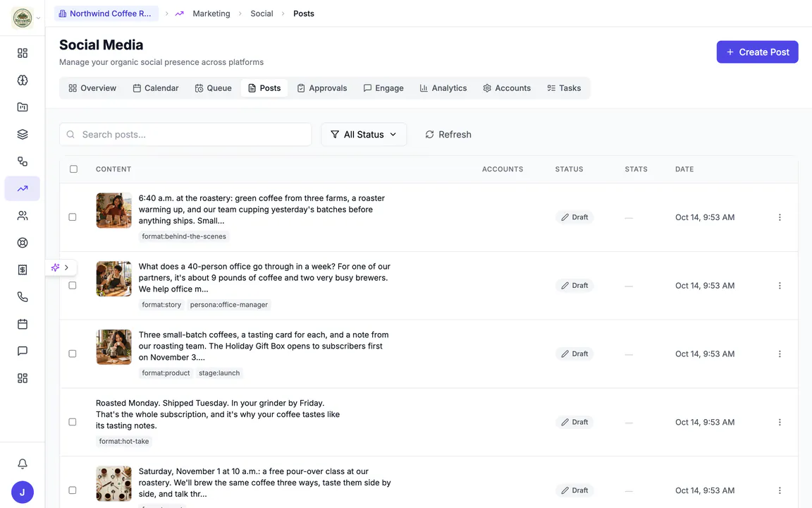
Task: Select the active marketing trend icon in sidebar
Action: click(x=23, y=188)
